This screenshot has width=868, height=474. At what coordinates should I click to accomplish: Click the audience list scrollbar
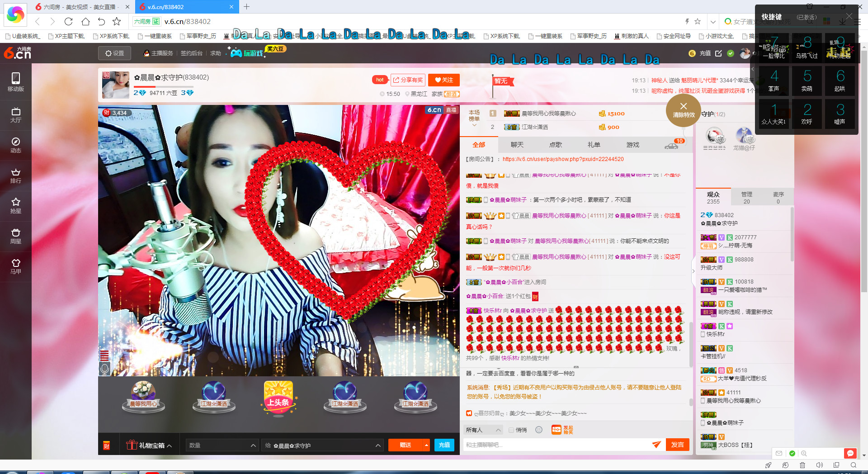(x=792, y=235)
